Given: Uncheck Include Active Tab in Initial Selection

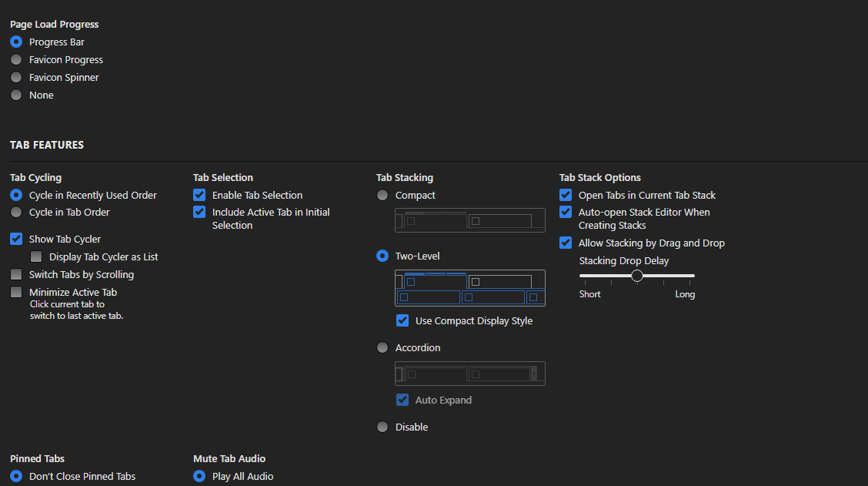Looking at the screenshot, I should click(x=199, y=213).
